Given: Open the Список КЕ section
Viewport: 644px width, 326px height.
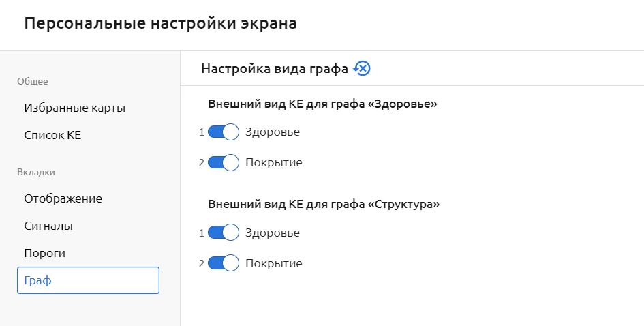Looking at the screenshot, I should click(x=52, y=135).
